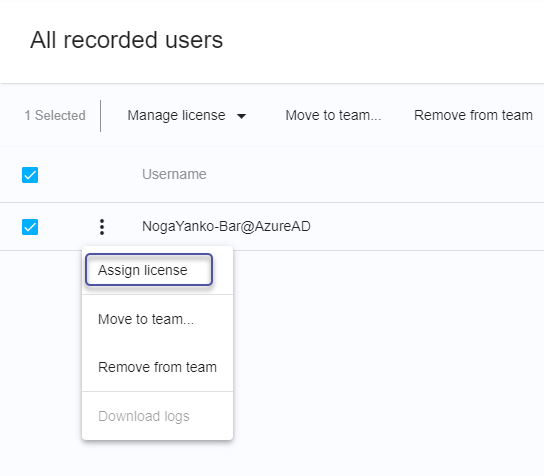
Task: Click the empty header area right of Username
Action: click(x=375, y=175)
